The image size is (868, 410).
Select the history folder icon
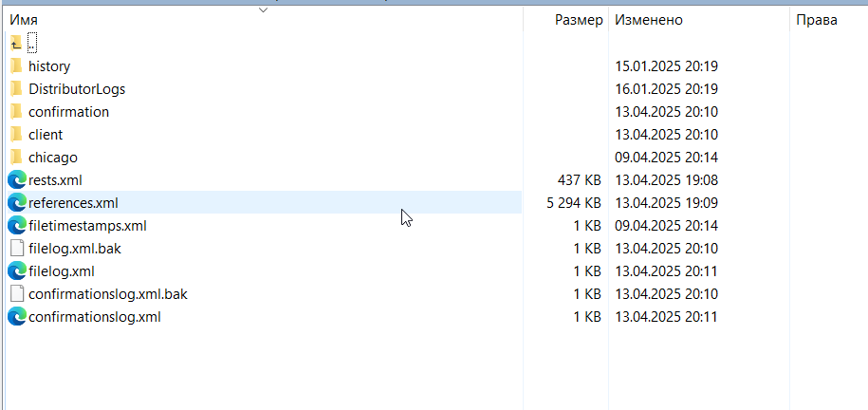coord(17,65)
